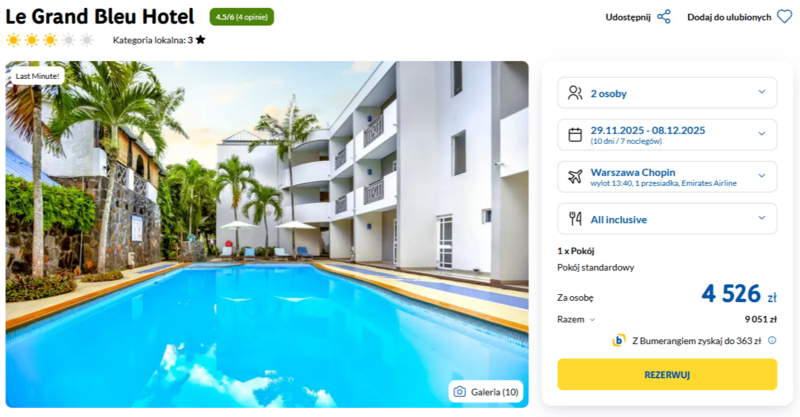Click the fork and knife meal icon
Viewport: 800px width, 417px height.
pyautogui.click(x=575, y=219)
